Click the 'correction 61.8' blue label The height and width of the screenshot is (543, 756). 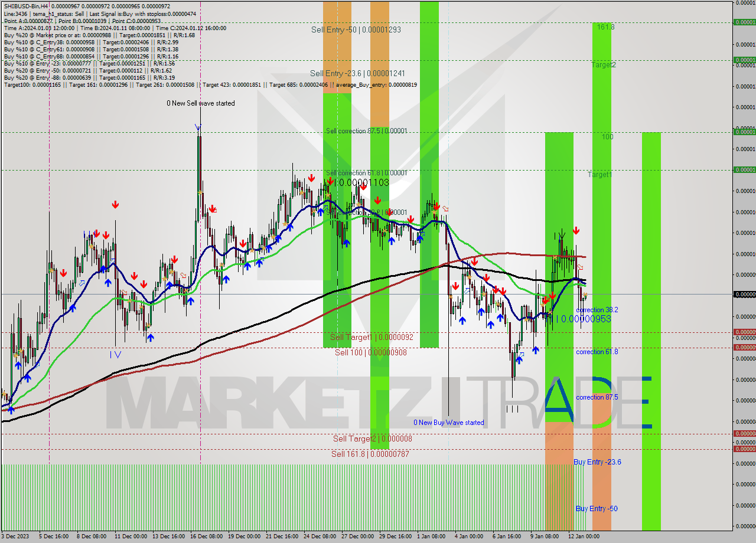tap(597, 352)
